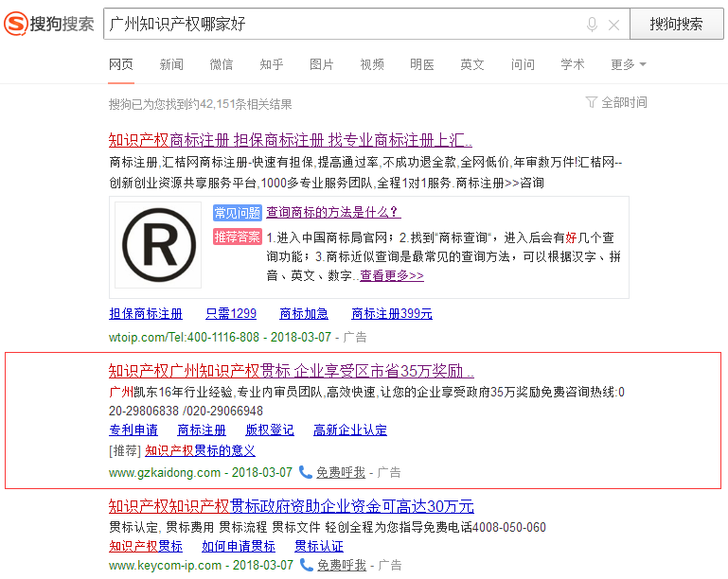Open the 问问 tab
728x579 pixels.
tap(523, 64)
